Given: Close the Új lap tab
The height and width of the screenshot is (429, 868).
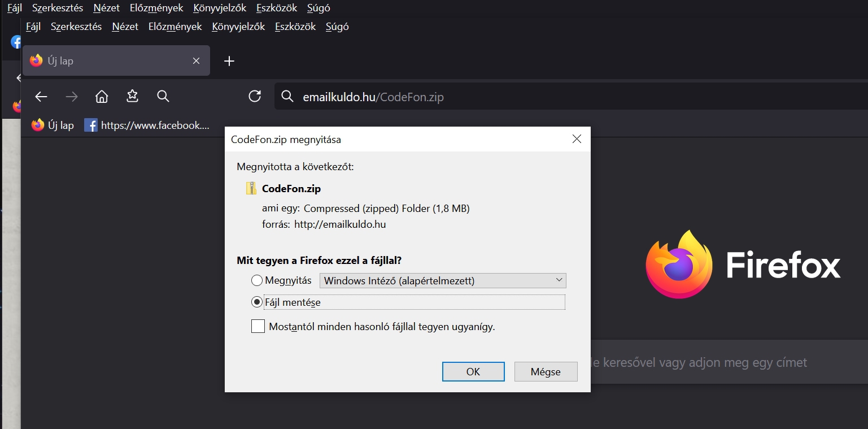Looking at the screenshot, I should 196,61.
